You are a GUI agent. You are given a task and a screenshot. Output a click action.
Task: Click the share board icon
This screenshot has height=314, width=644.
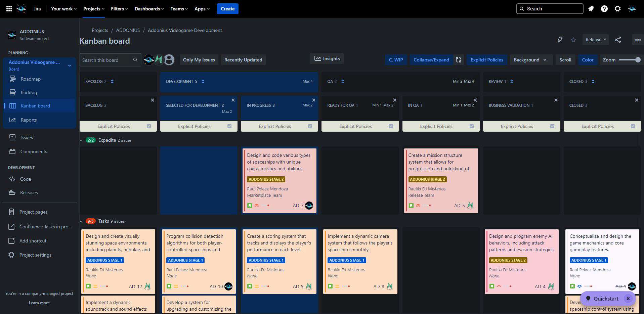point(618,40)
